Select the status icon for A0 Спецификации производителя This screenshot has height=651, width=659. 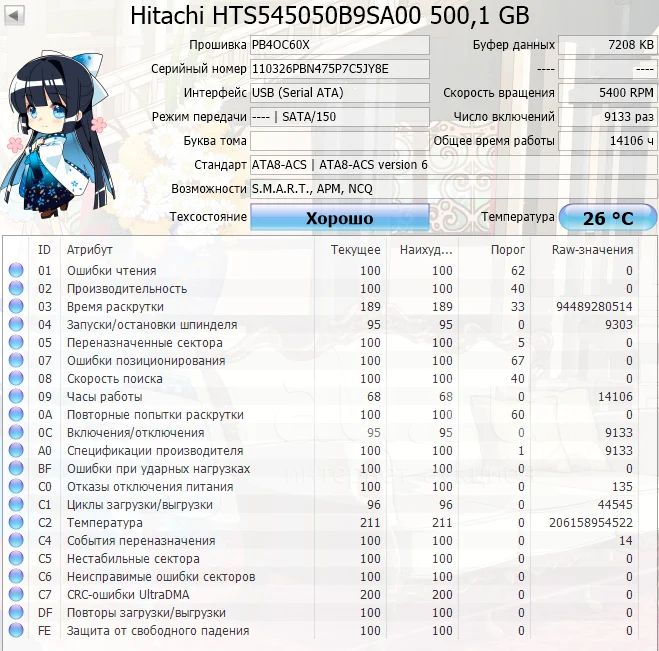click(x=16, y=451)
